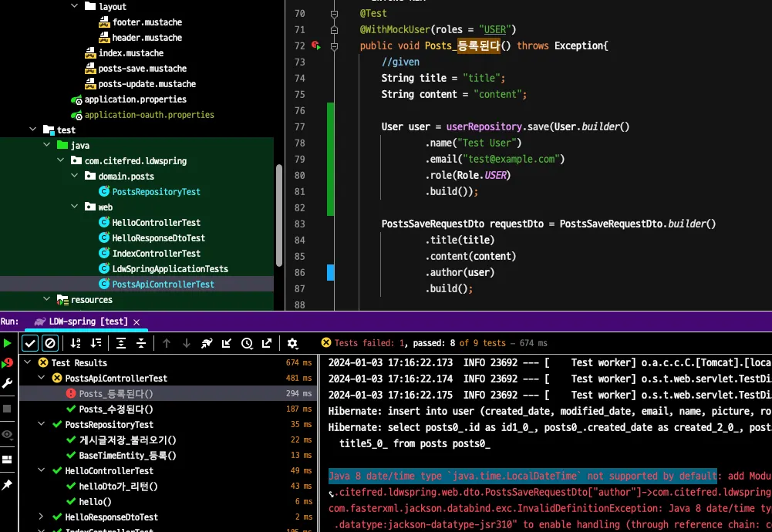This screenshot has height=532, width=772.
Task: Toggle Show Ignored tests button
Action: tap(50, 343)
